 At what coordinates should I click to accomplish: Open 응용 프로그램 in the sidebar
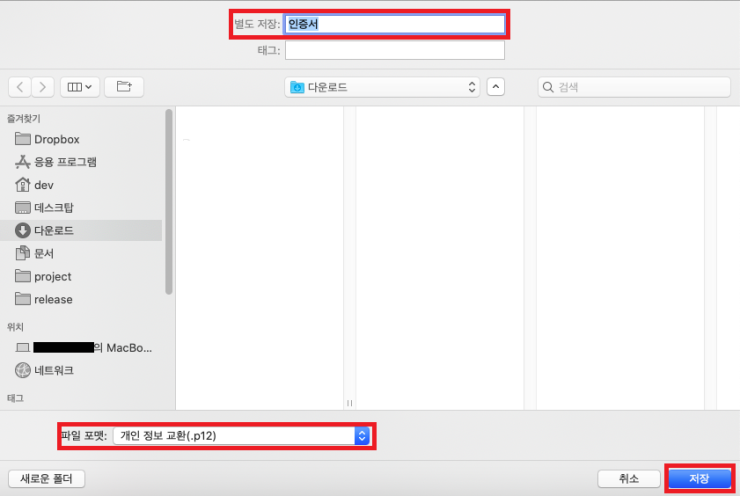(x=65, y=162)
